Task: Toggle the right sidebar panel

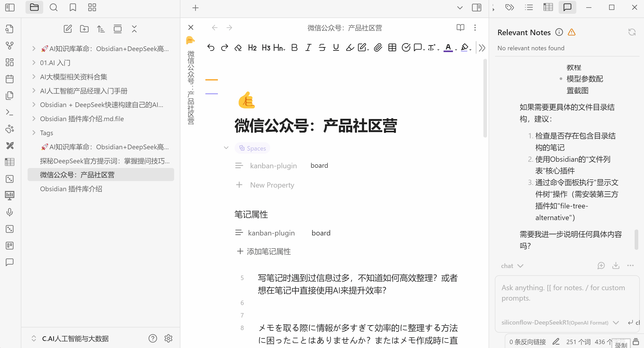Action: 476,8
